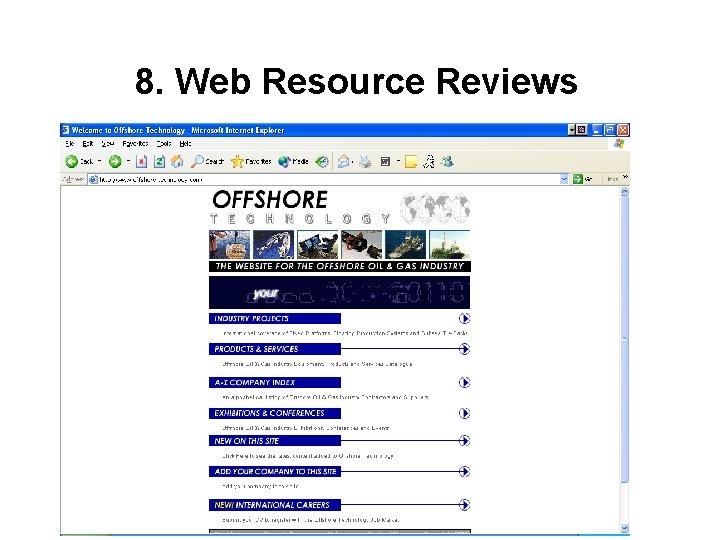Expand the Back button history dropdown arrow
The height and width of the screenshot is (540, 720).
(x=100, y=161)
